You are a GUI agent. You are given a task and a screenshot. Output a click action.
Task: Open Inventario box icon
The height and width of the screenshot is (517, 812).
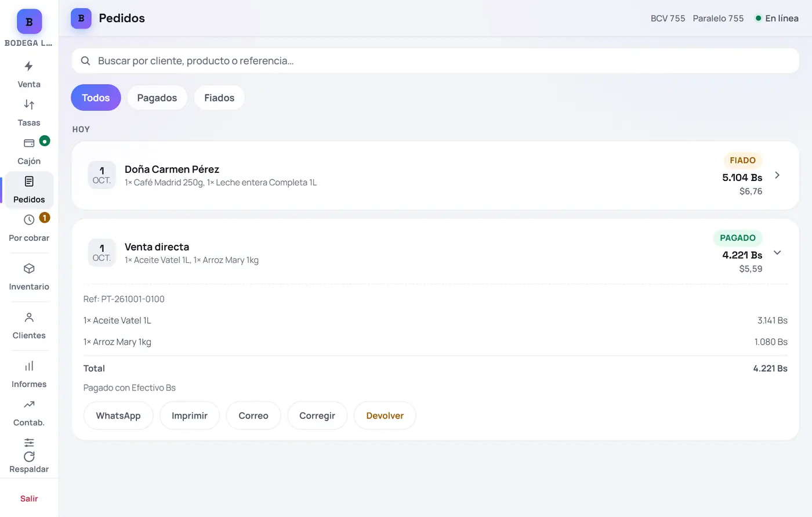[x=29, y=269]
